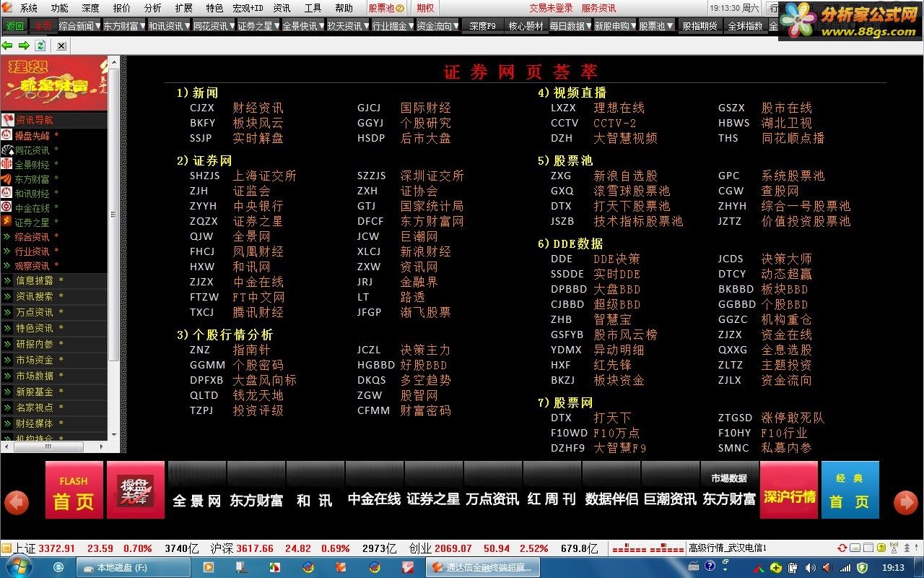Click the browser refresh icon
Screen dimensions: 924x578
(40, 46)
